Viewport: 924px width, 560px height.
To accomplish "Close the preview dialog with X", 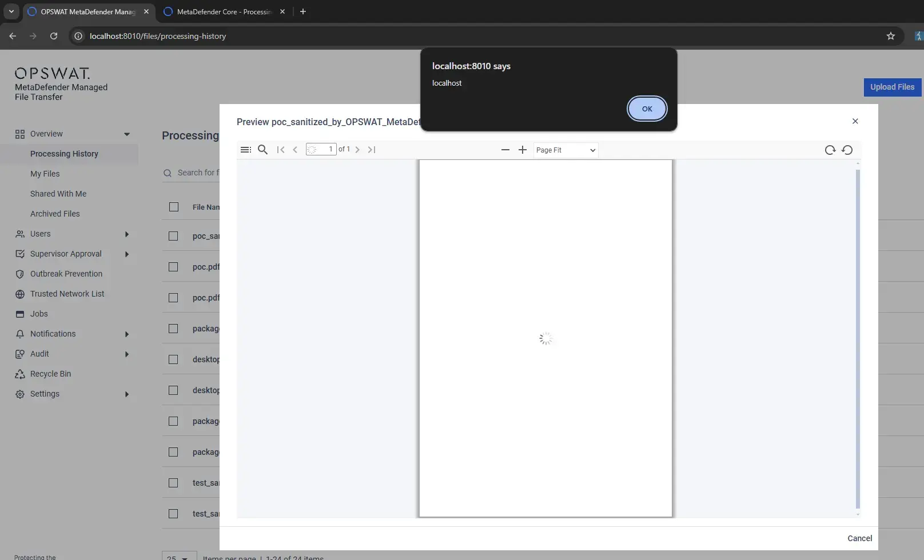I will click(x=855, y=121).
